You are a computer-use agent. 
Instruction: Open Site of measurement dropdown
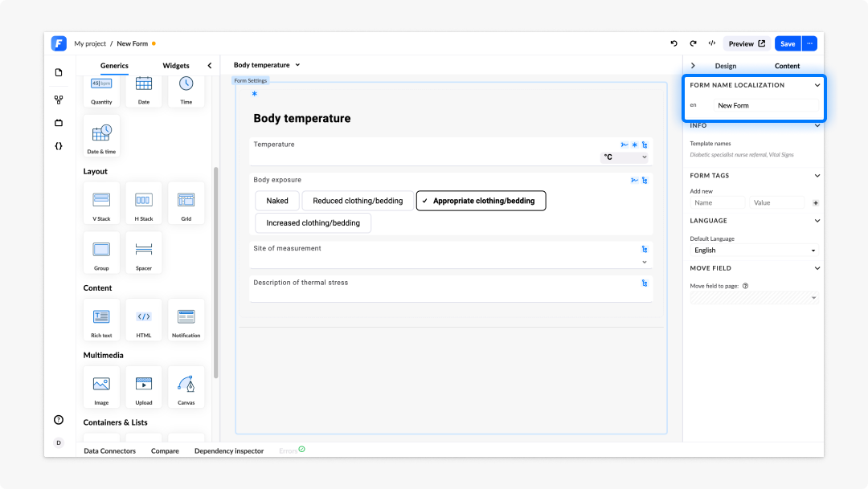pyautogui.click(x=645, y=263)
